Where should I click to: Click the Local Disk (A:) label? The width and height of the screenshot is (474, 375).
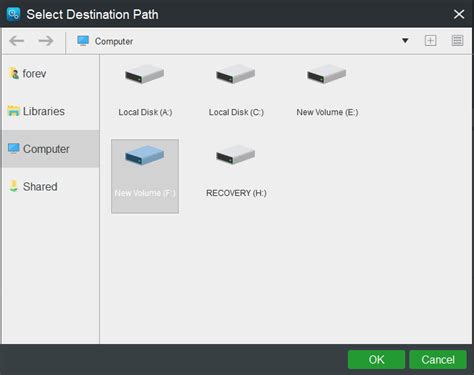point(145,112)
